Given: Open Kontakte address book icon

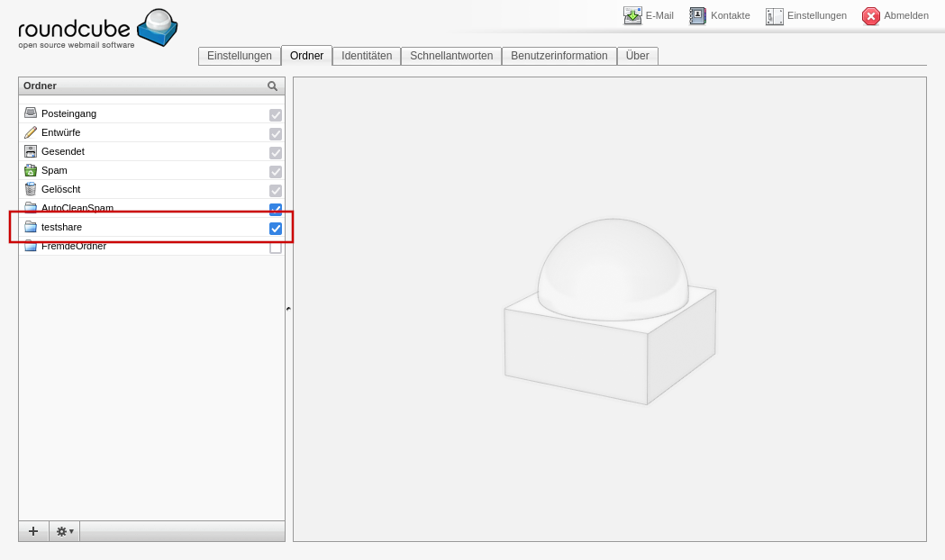Looking at the screenshot, I should coord(697,15).
